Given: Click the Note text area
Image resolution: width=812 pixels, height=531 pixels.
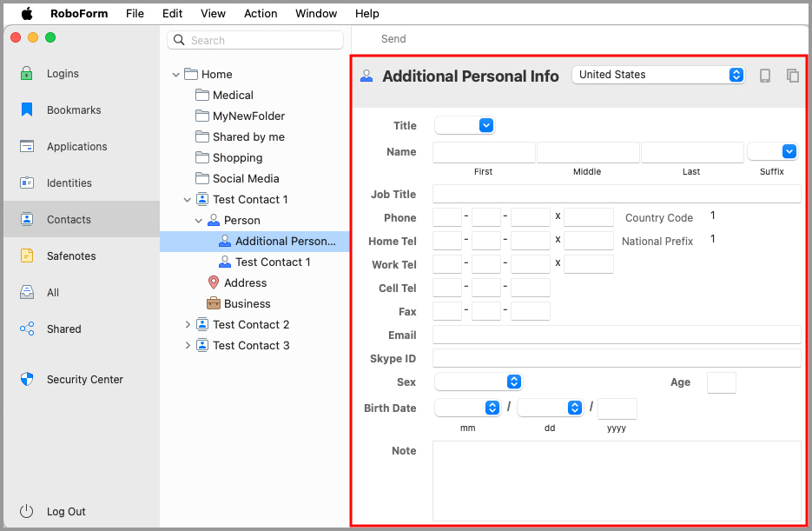Looking at the screenshot, I should click(x=617, y=481).
